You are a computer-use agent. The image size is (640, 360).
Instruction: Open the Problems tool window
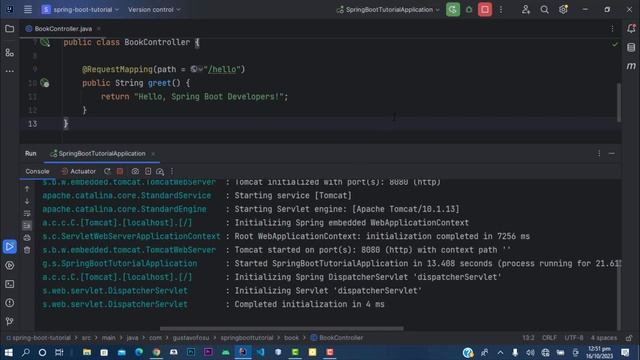point(9,303)
